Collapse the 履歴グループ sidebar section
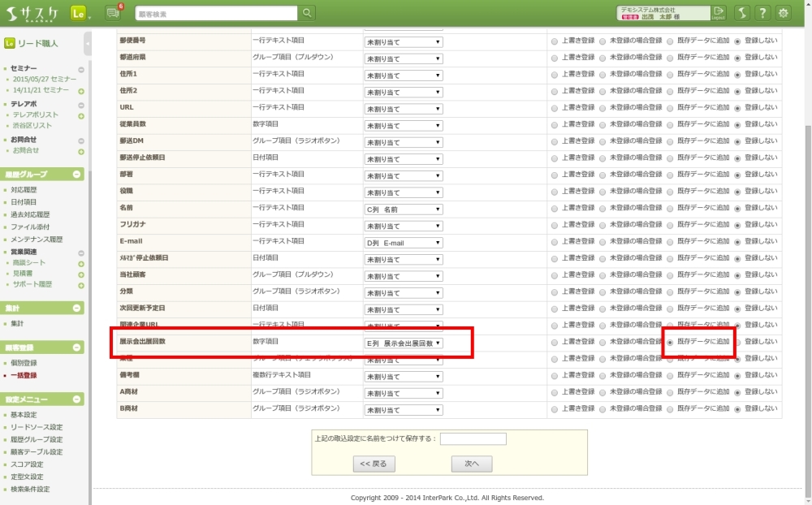The width and height of the screenshot is (812, 505). click(77, 175)
